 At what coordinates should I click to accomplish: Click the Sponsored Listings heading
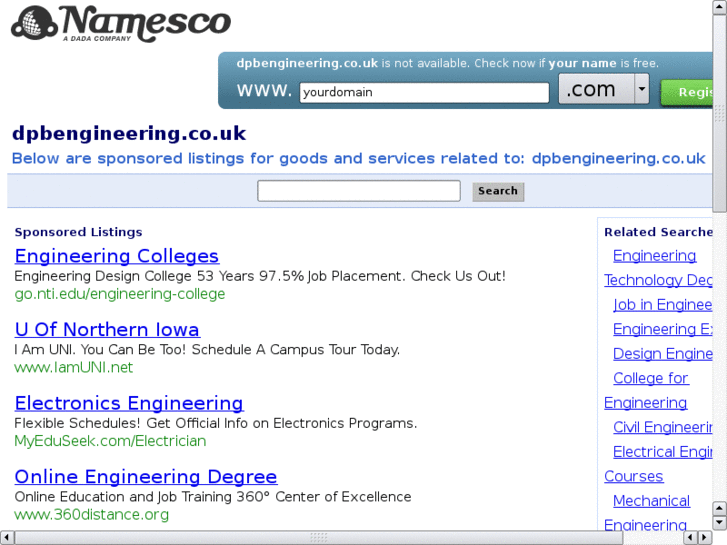tap(78, 232)
